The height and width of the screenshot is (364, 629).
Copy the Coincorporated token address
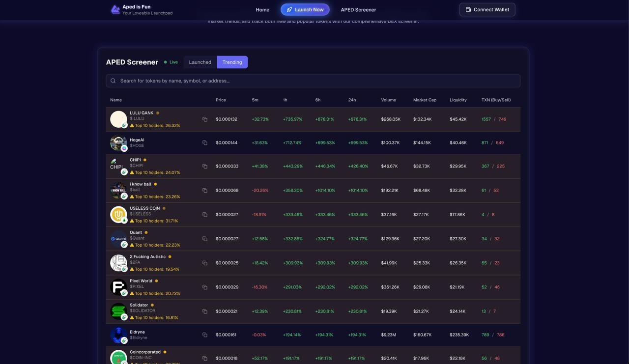pos(205,359)
